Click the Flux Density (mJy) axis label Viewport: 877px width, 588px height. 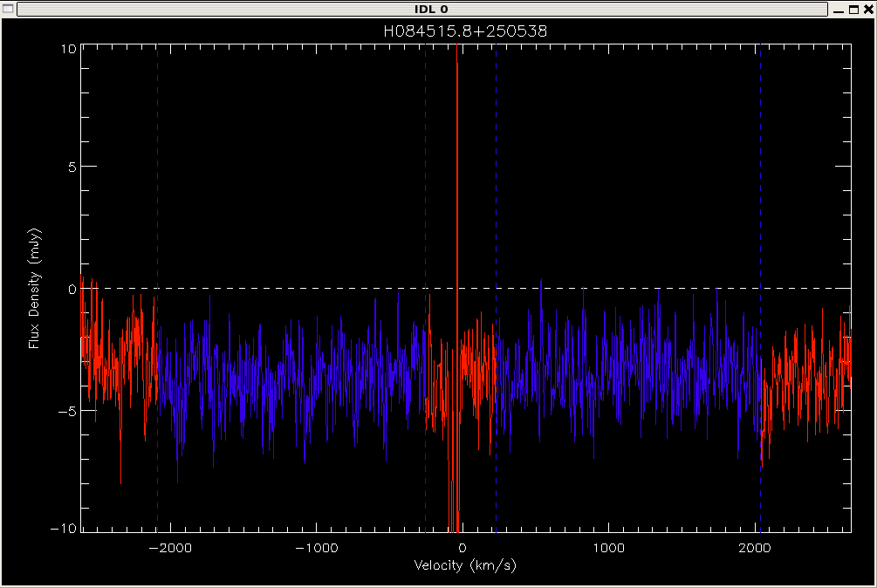(x=34, y=289)
